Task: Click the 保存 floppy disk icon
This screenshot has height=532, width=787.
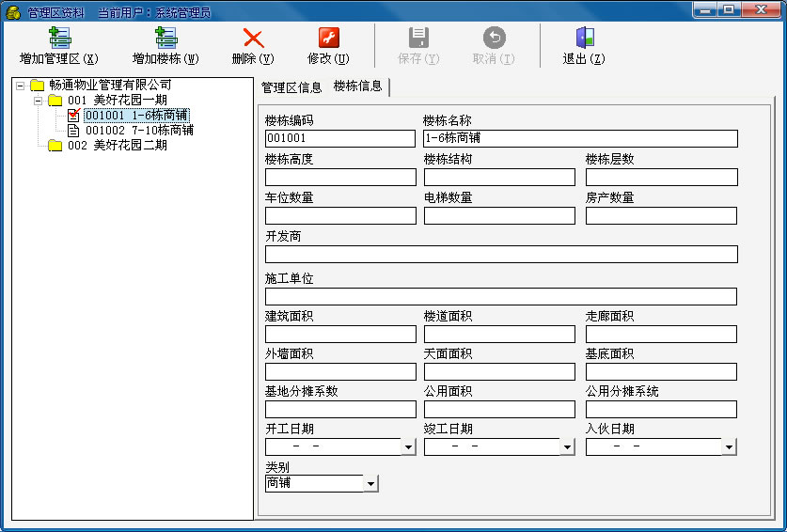Action: 418,38
